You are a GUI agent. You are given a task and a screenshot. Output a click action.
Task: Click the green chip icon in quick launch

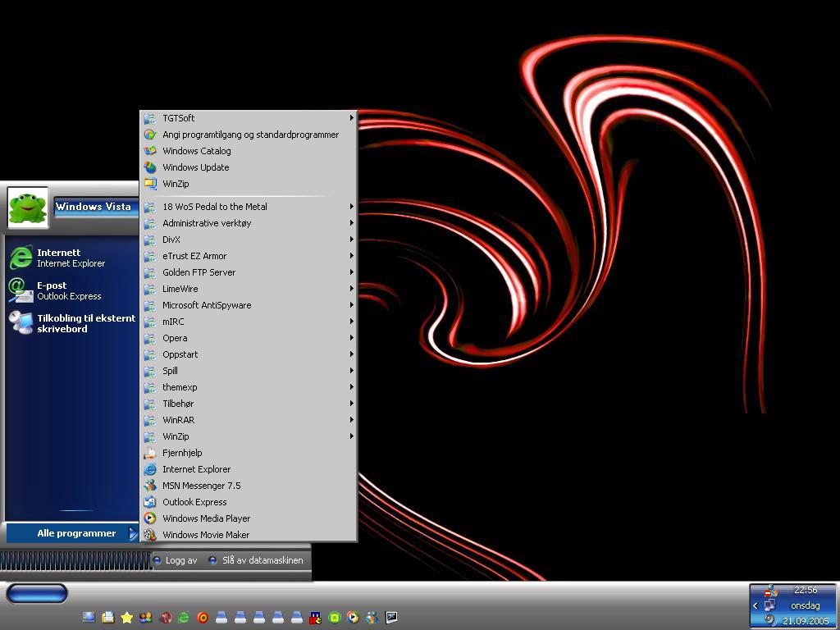335,618
